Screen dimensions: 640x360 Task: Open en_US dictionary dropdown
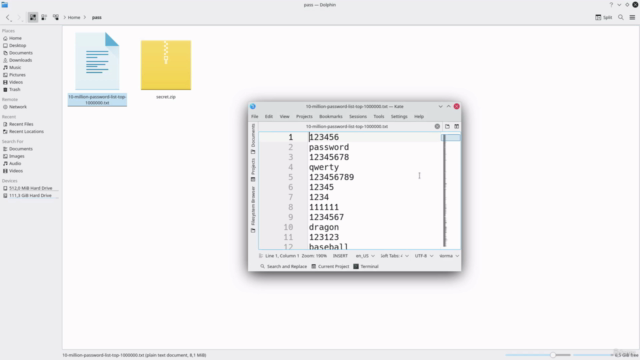tap(364, 256)
